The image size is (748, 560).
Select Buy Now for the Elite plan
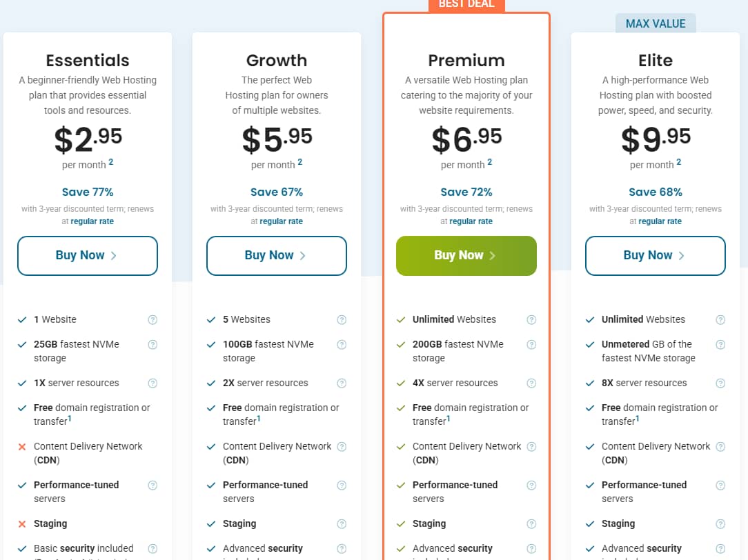655,256
